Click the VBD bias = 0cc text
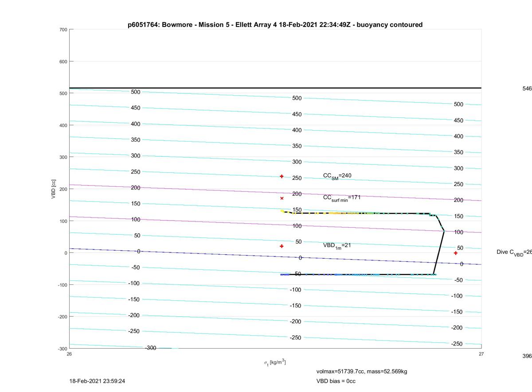532x392 pixels. click(336, 381)
